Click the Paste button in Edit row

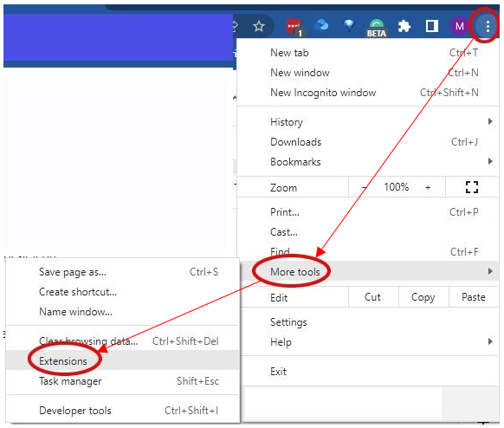point(473,297)
